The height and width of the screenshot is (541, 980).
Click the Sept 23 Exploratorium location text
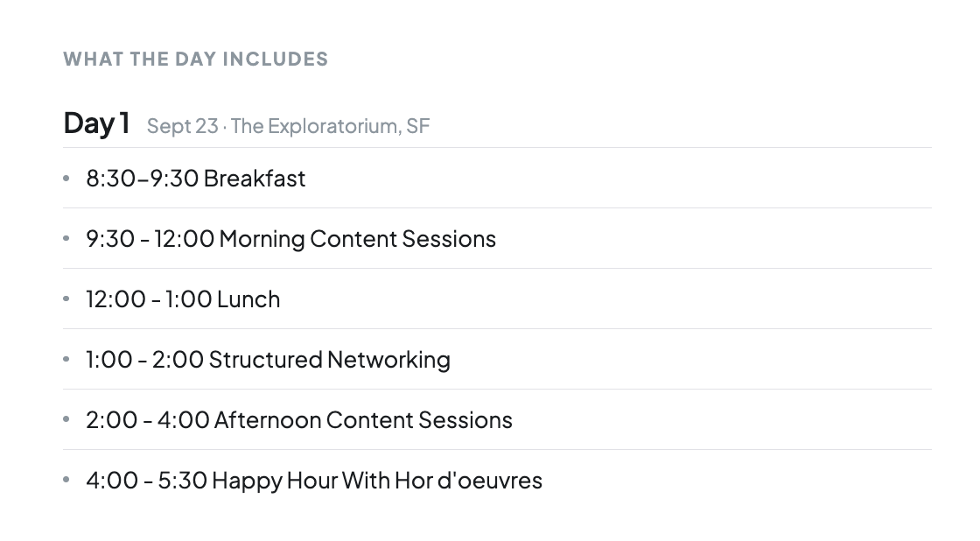coord(288,126)
